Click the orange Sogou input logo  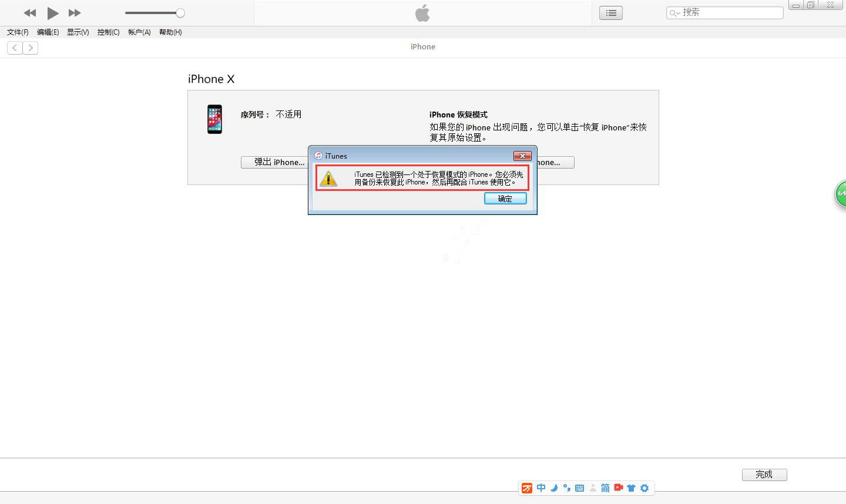coord(527,488)
